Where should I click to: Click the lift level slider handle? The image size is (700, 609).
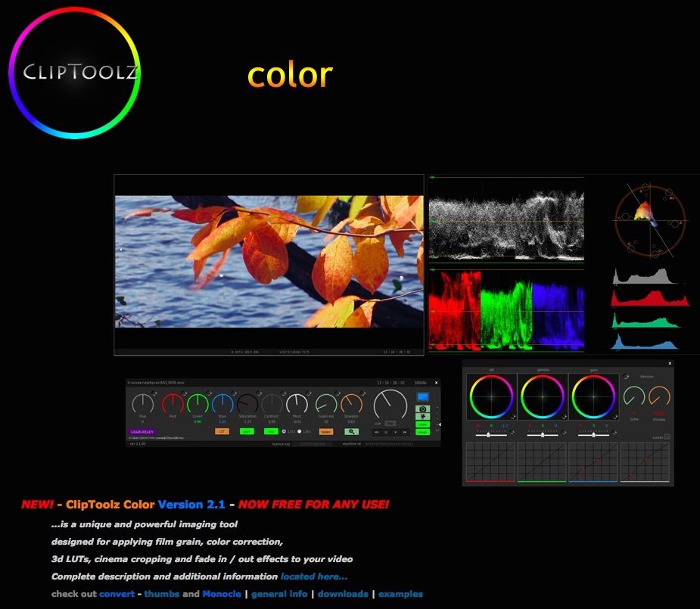coord(488,434)
